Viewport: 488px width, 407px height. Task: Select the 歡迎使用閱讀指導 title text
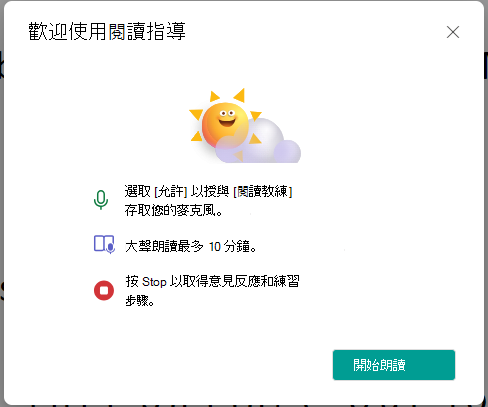click(x=107, y=32)
